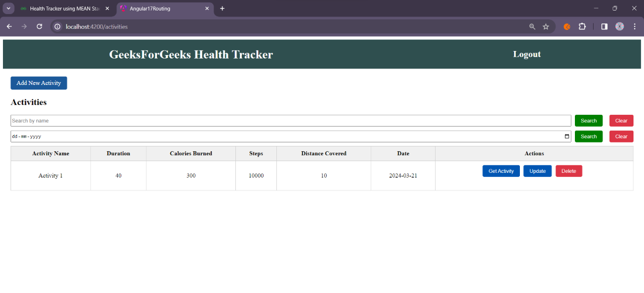The height and width of the screenshot is (293, 644).
Task: Reload the current page
Action: pyautogui.click(x=39, y=26)
